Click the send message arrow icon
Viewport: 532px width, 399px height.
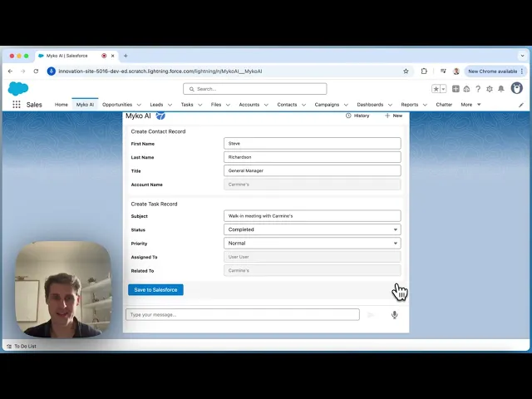371,315
